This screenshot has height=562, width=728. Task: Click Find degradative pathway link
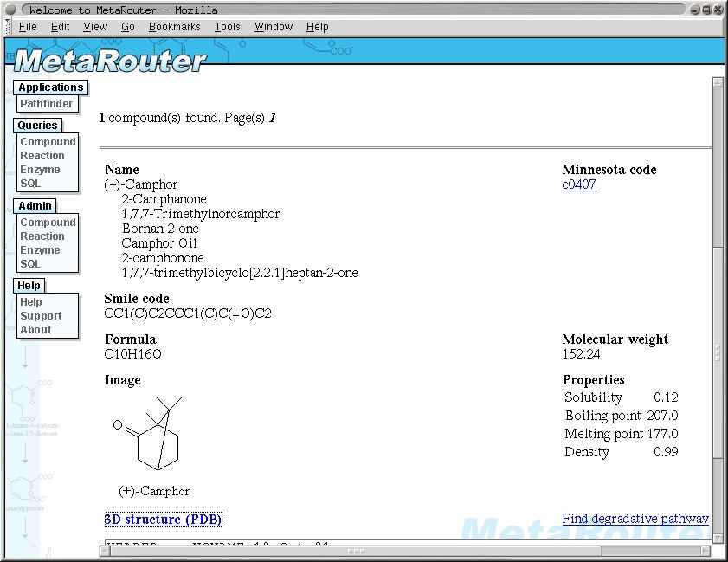tap(635, 519)
